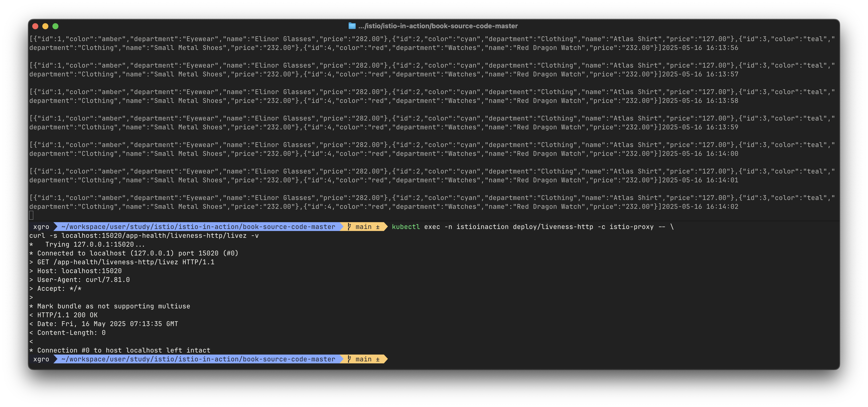
Task: Click the git branch icon before kubectl command
Action: (349, 227)
